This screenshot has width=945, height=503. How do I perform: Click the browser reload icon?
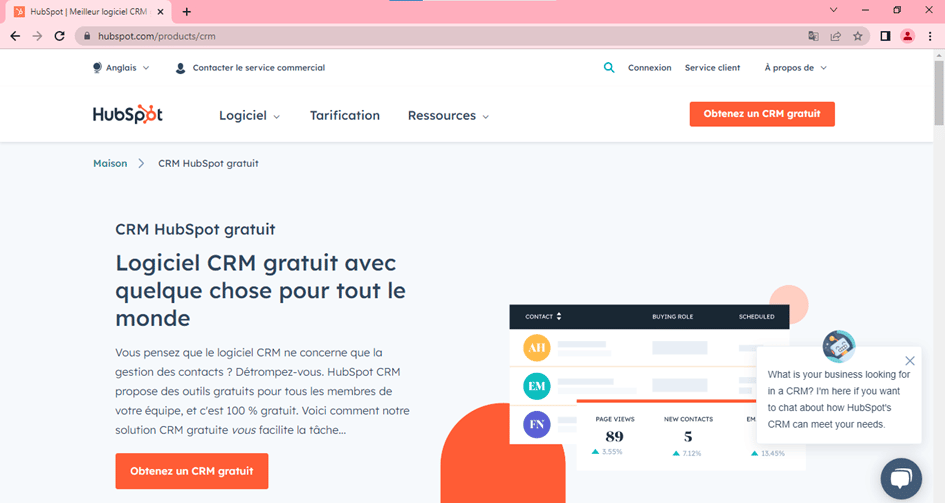(60, 36)
